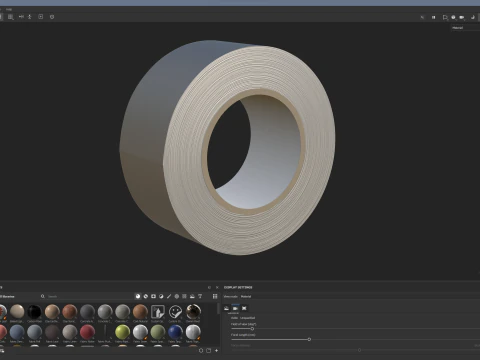Select the custom house-shaped asset thumbnail
The height and width of the screenshot is (360, 480).
click(158, 312)
